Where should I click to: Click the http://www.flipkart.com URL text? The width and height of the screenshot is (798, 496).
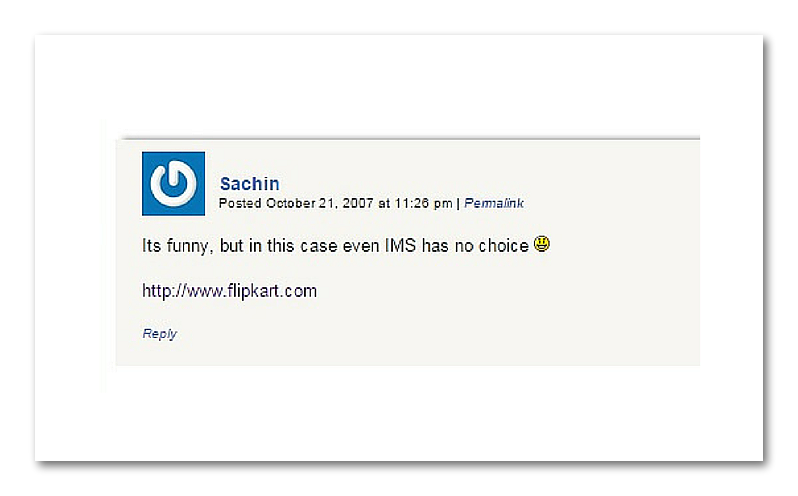click(x=230, y=290)
